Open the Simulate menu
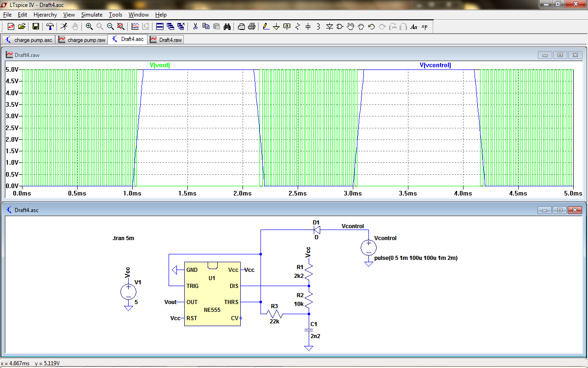 (x=92, y=15)
